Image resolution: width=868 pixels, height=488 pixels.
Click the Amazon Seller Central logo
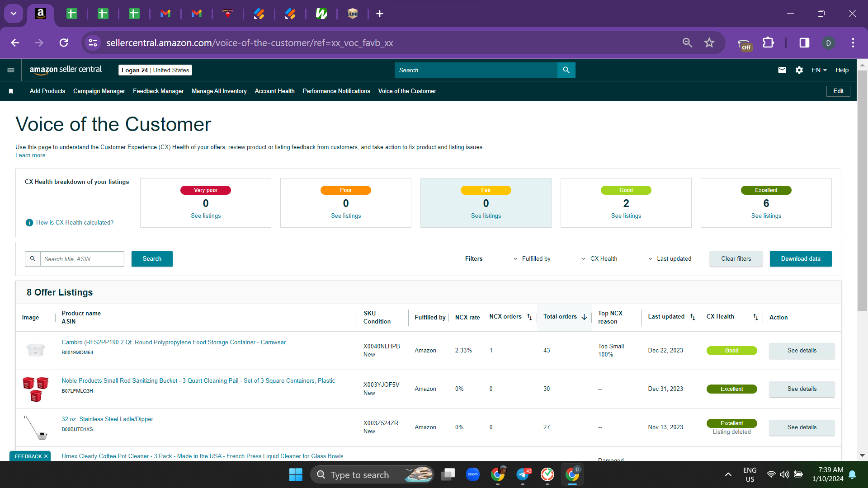(x=66, y=70)
